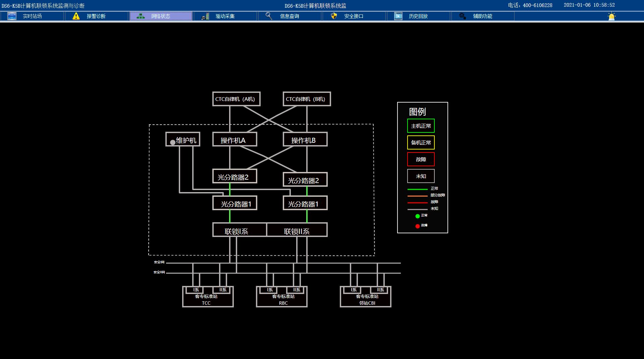Click the green 正常 legend line
The image size is (644, 359).
click(x=418, y=189)
